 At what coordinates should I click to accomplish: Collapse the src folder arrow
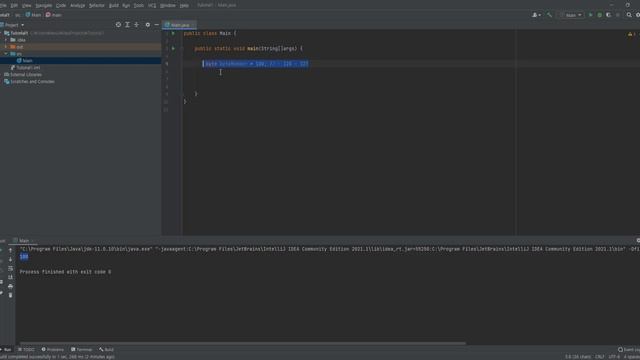point(6,54)
